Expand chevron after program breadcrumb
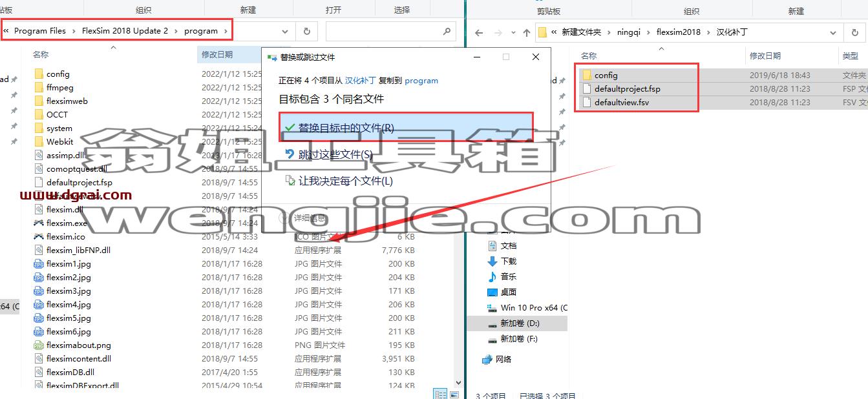The width and height of the screenshot is (868, 399). pos(226,30)
